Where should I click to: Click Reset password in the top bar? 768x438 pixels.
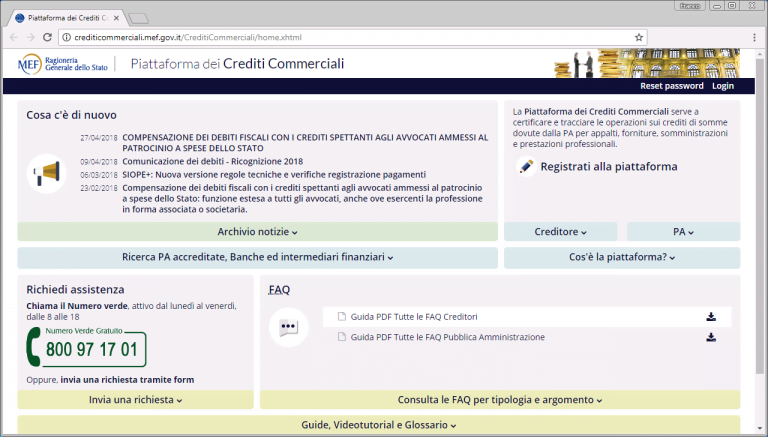click(672, 86)
